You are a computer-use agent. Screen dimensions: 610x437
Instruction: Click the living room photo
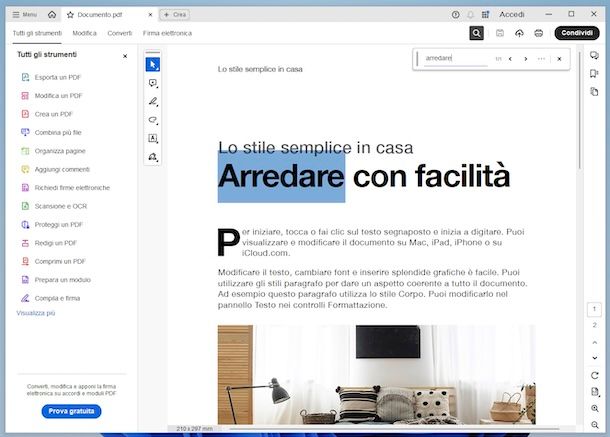pos(377,375)
